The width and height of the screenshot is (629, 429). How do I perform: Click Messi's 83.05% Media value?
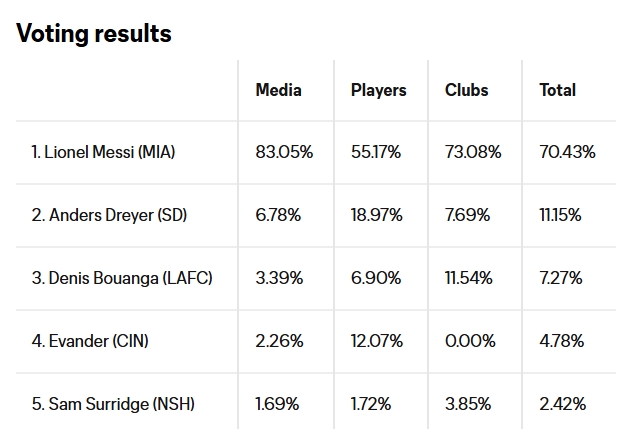(284, 152)
